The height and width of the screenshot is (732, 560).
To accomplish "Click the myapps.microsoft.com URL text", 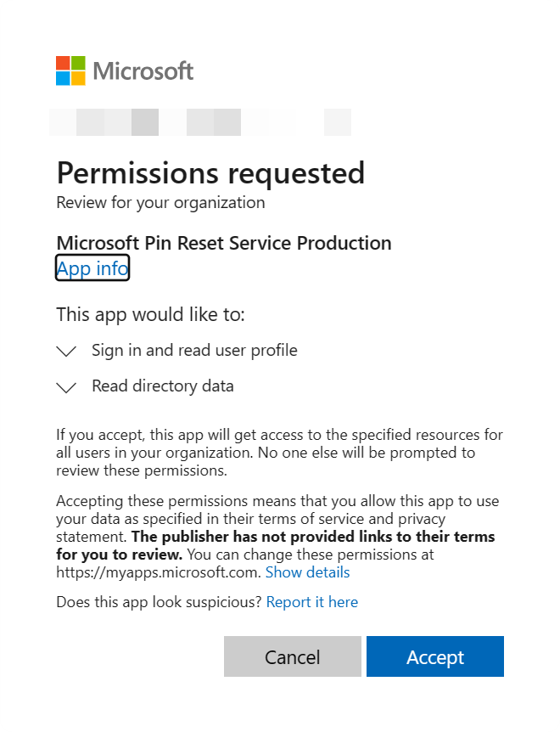I will (x=158, y=572).
